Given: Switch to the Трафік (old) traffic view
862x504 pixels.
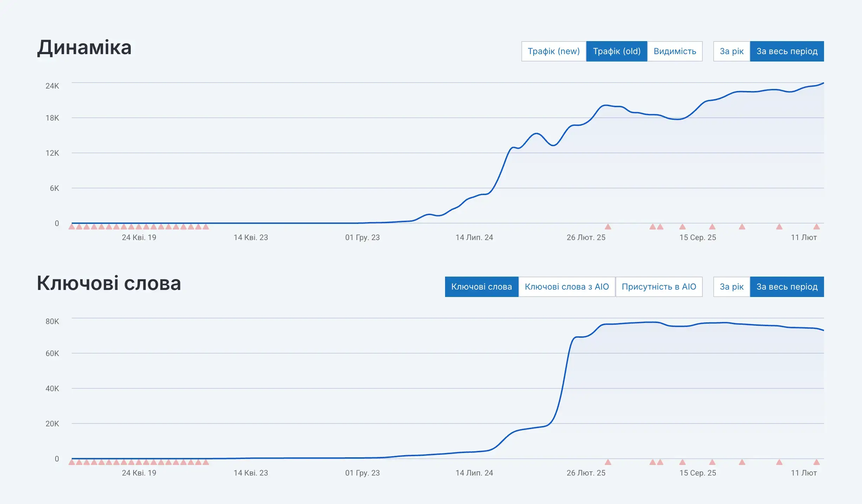Looking at the screenshot, I should 616,51.
